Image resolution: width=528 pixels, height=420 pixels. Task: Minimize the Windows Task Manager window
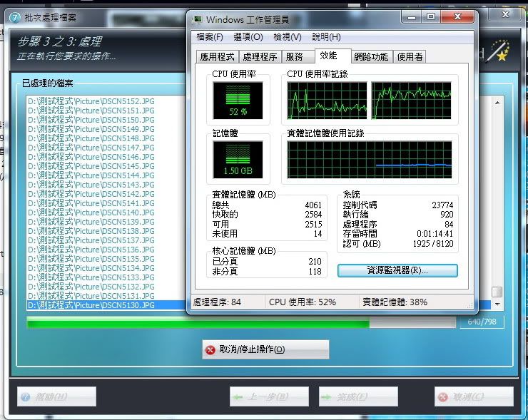pyautogui.click(x=412, y=16)
